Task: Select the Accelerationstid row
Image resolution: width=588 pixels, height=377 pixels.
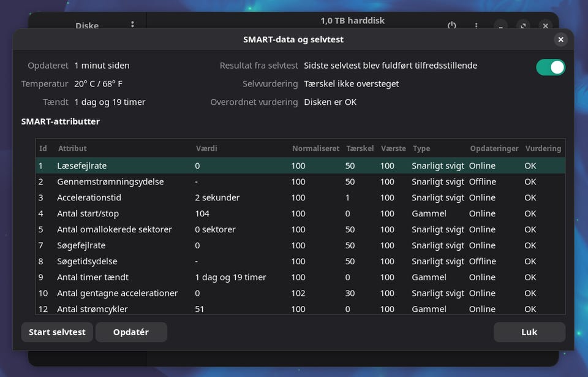Action: [89, 197]
